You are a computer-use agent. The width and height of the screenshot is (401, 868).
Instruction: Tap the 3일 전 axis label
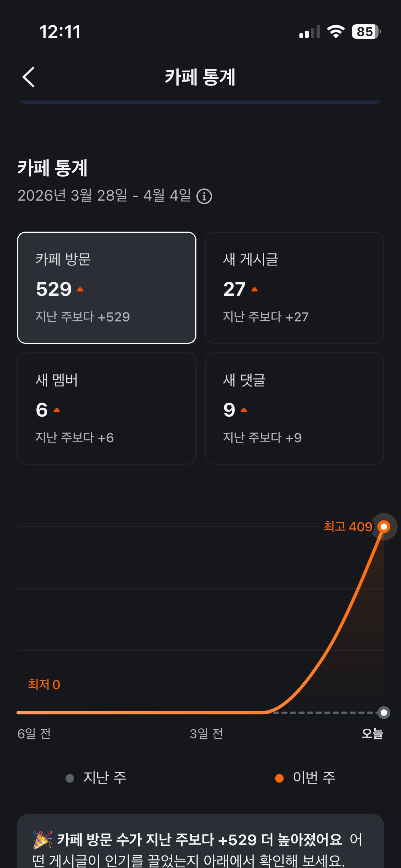click(206, 734)
